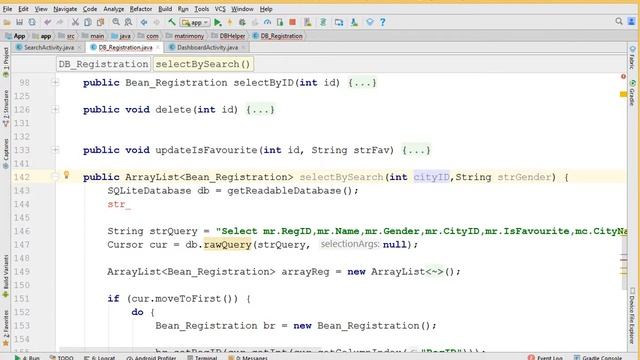Open the Analyze menu
The width and height of the screenshot is (640, 360).
[x=113, y=9]
